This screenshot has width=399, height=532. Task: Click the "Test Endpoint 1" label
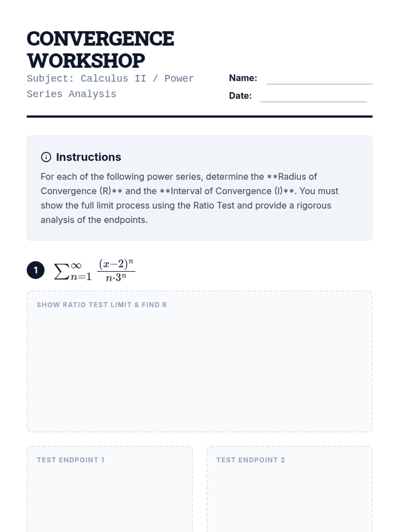pyautogui.click(x=70, y=460)
